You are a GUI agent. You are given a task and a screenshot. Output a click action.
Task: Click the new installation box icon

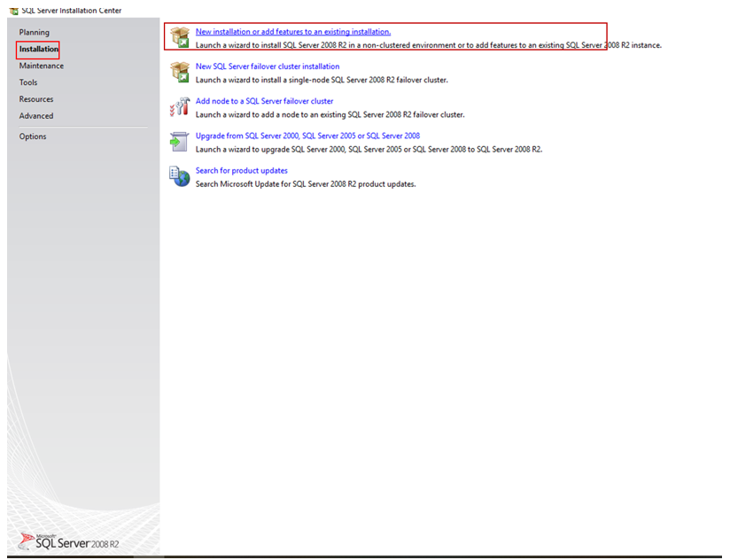[x=180, y=37]
